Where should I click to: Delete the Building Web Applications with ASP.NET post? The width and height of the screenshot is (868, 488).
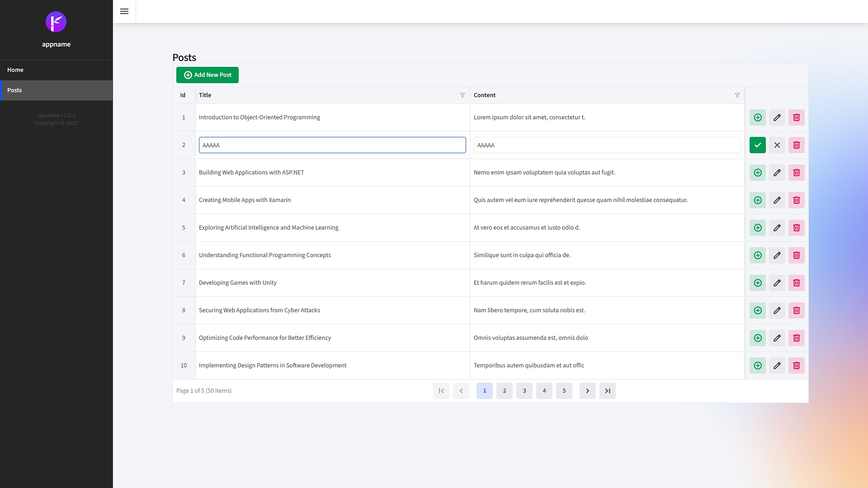pos(797,173)
